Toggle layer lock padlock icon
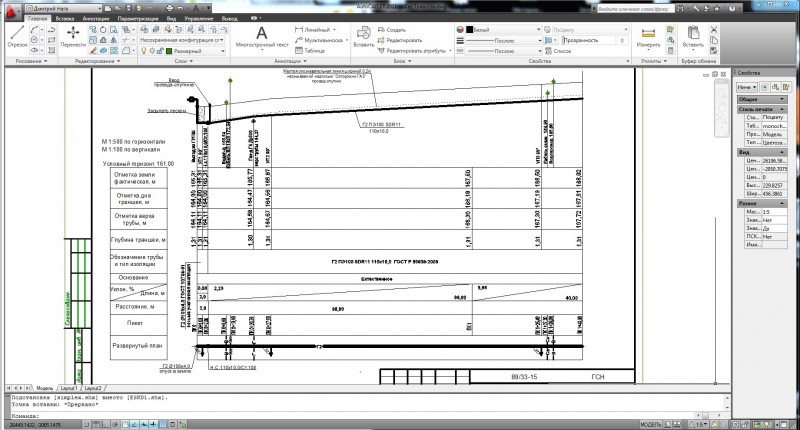Image resolution: width=800 pixels, height=430 pixels. coord(160,51)
